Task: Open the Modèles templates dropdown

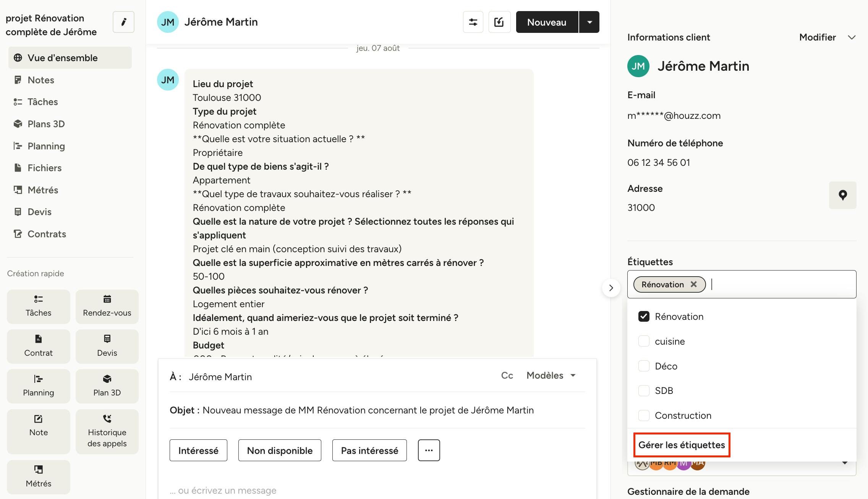Action: 551,376
